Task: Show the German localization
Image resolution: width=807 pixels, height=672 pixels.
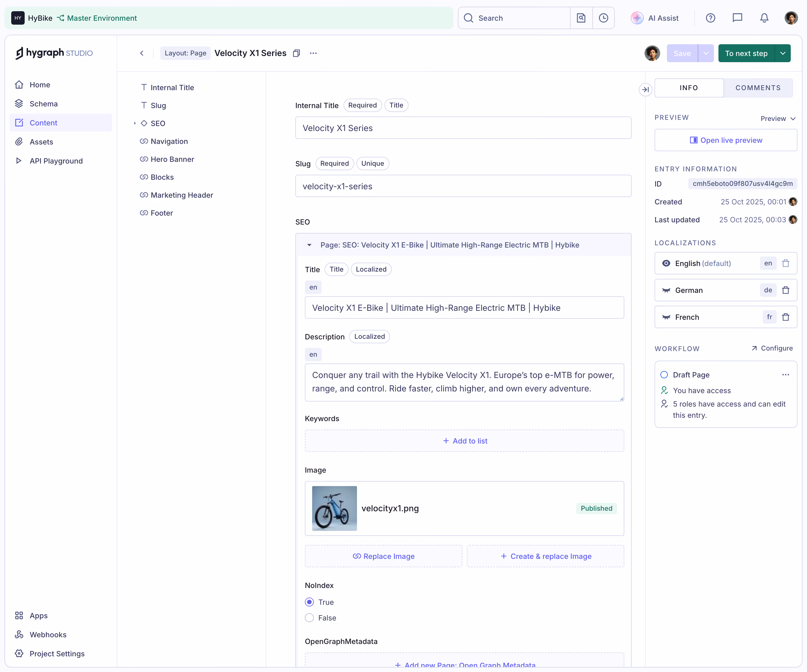Action: coord(666,290)
